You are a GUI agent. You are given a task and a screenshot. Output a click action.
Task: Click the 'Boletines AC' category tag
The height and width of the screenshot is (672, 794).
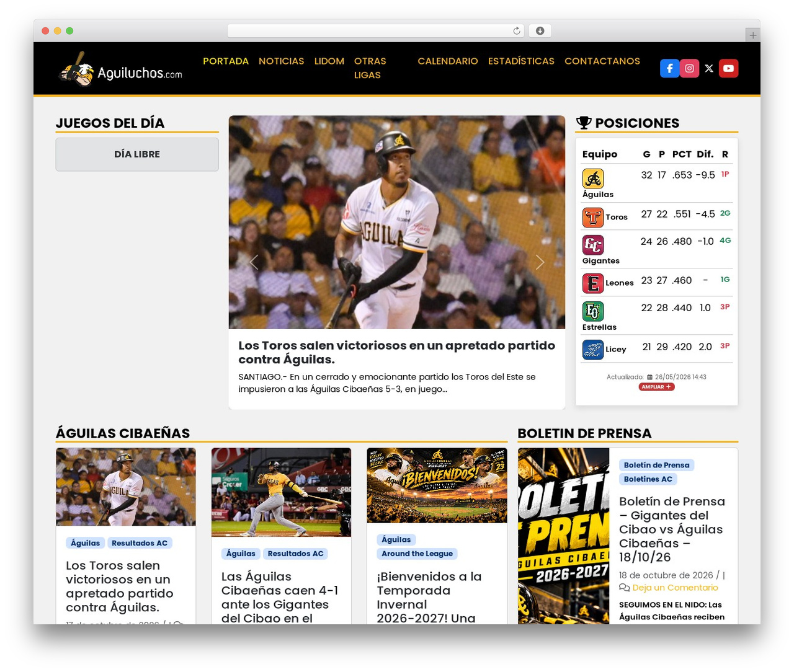point(648,479)
